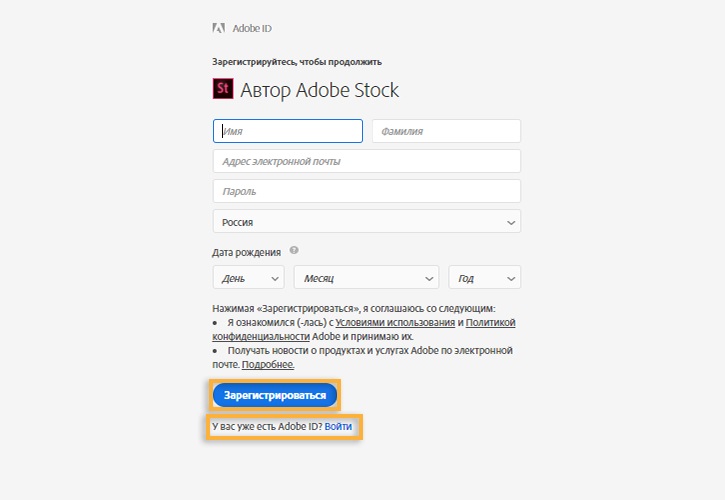Image resolution: width=725 pixels, height=500 pixels.
Task: Click the Адрес электронной почты field
Action: 367,161
